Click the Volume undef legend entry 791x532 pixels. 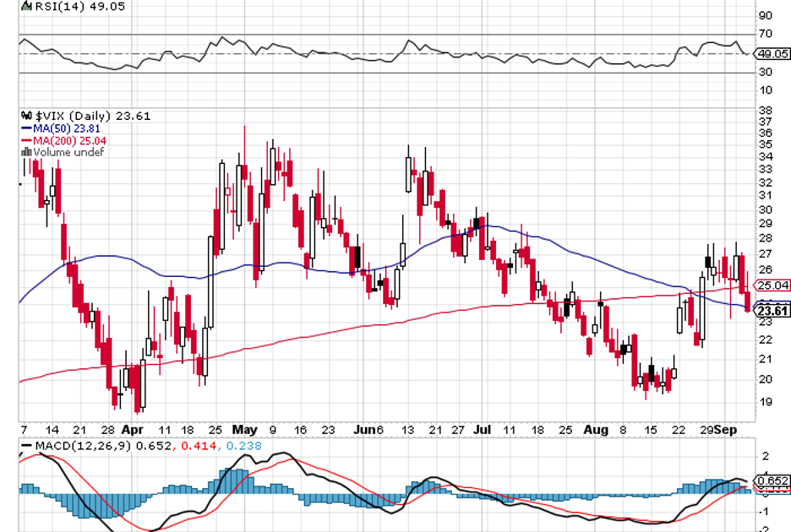pos(68,153)
